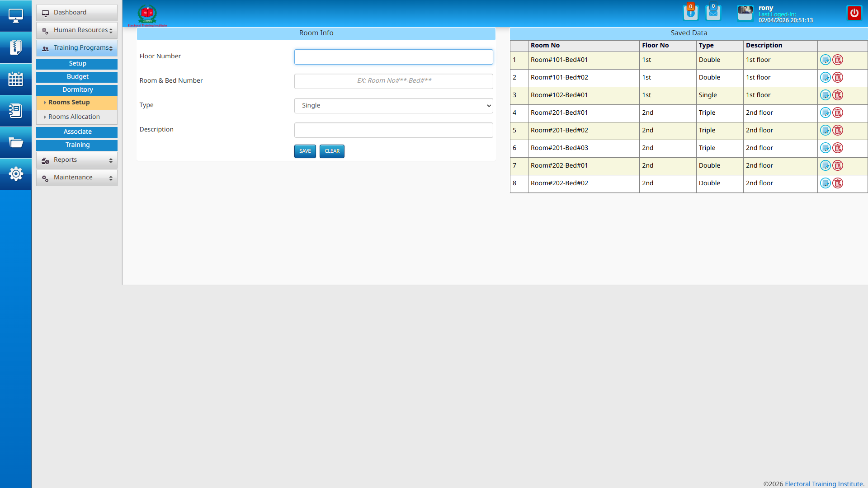868x488 pixels.
Task: Click the calendar icon in left sidebar
Action: click(16, 79)
